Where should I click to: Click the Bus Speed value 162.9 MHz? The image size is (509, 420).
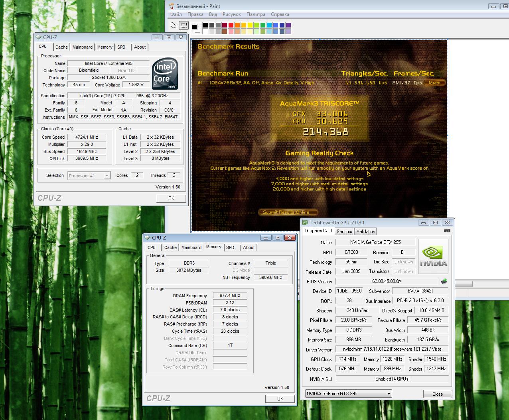point(87,151)
